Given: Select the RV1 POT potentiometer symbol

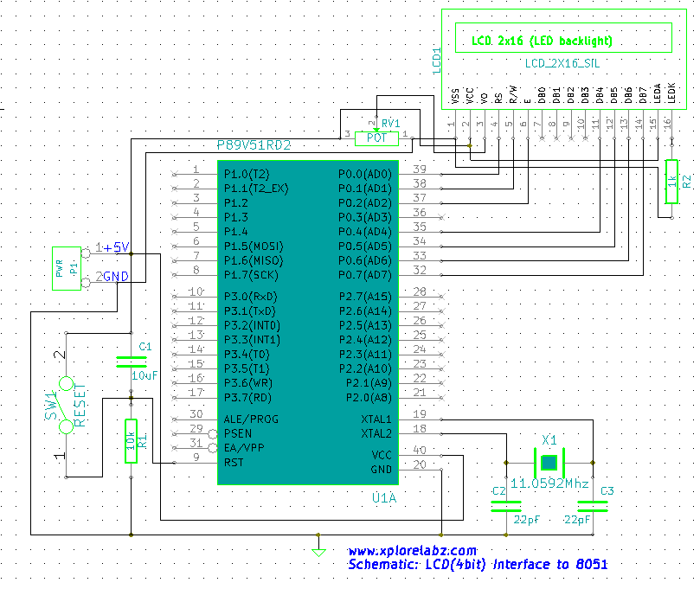Looking at the screenshot, I should (x=376, y=138).
